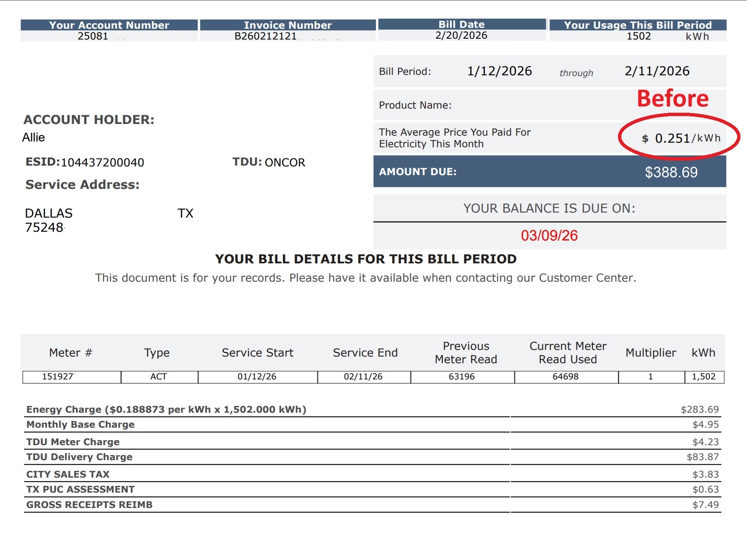The image size is (747, 560).
Task: Click the account holder name Allie
Action: tap(34, 137)
